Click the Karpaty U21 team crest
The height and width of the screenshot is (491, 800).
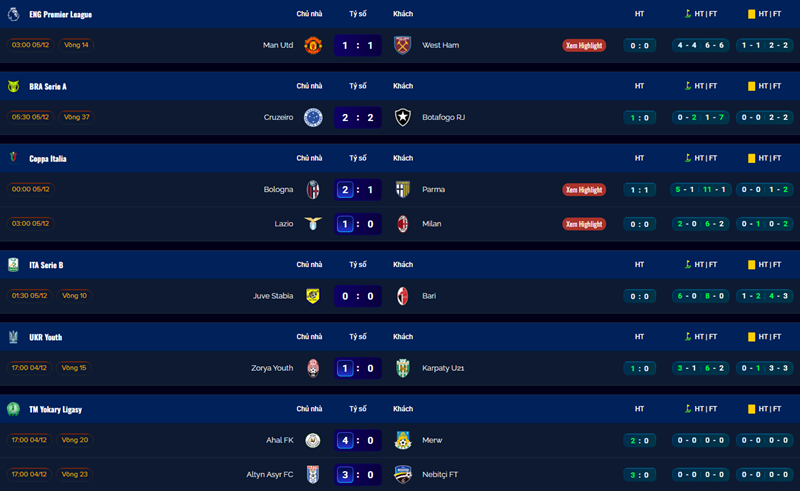click(403, 368)
